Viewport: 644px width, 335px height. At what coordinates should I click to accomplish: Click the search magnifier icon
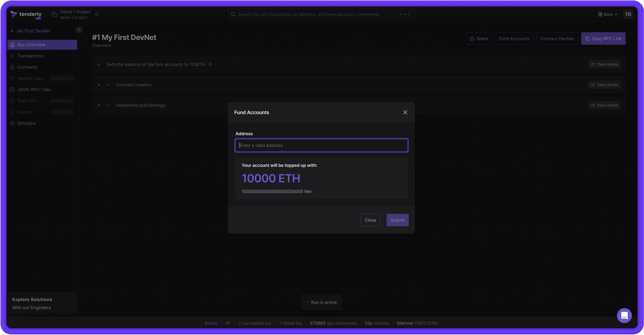(233, 14)
